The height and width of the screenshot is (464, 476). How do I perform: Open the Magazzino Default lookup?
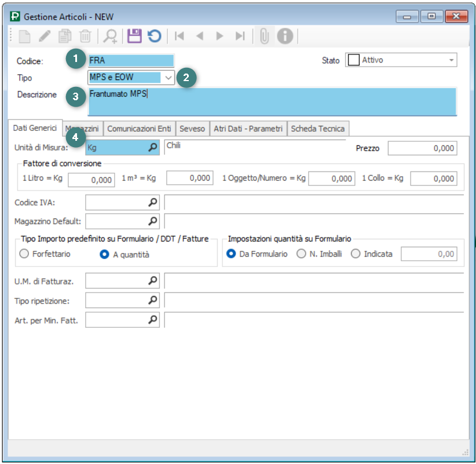[152, 221]
